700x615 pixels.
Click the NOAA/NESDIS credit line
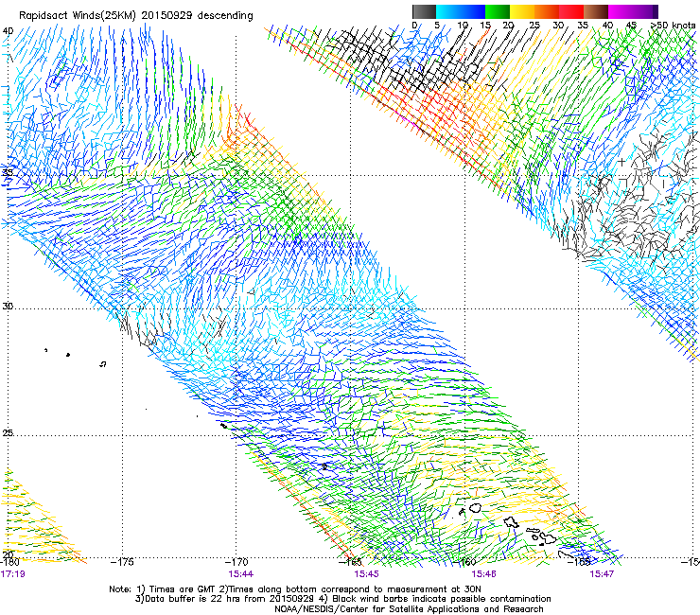click(409, 609)
